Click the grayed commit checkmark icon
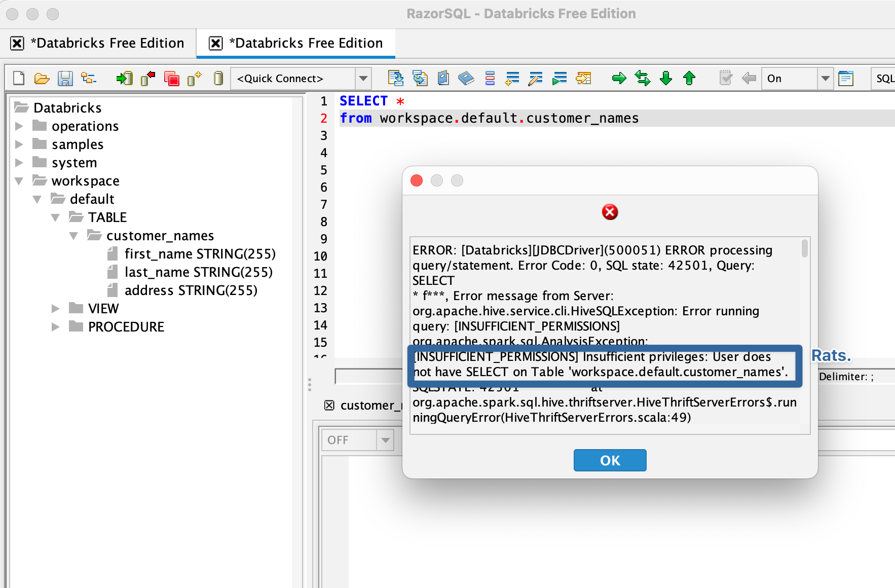Image resolution: width=895 pixels, height=588 pixels. 726,78
